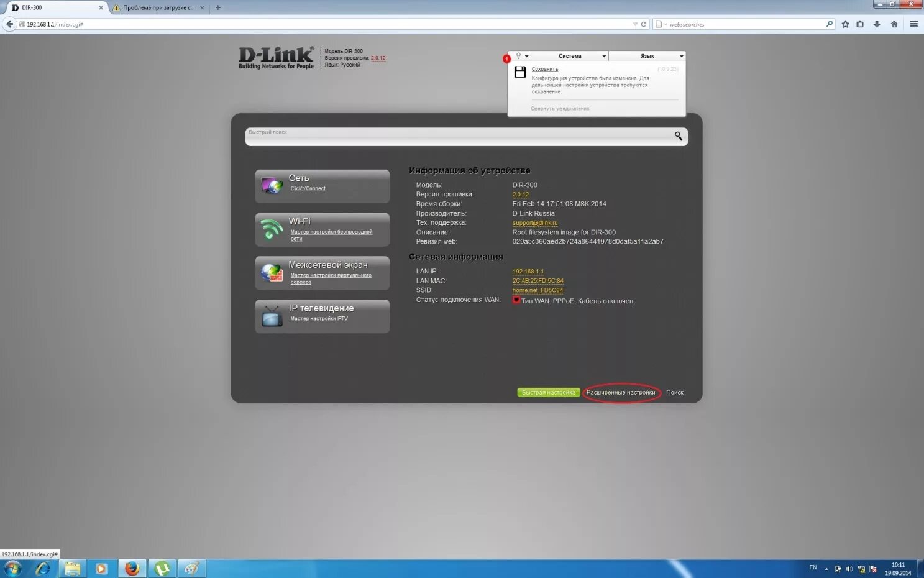Viewport: 924px width, 578px height.
Task: Click the Wi-Fi signal icon
Action: 272,229
